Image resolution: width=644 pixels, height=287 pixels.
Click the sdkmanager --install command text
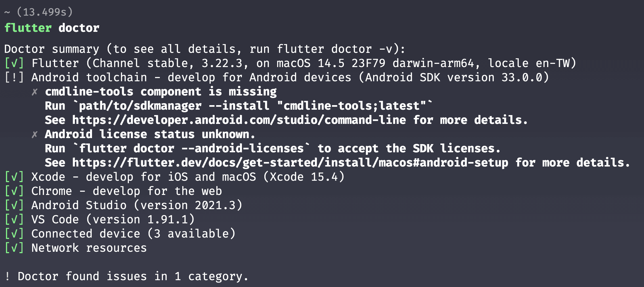click(x=252, y=106)
